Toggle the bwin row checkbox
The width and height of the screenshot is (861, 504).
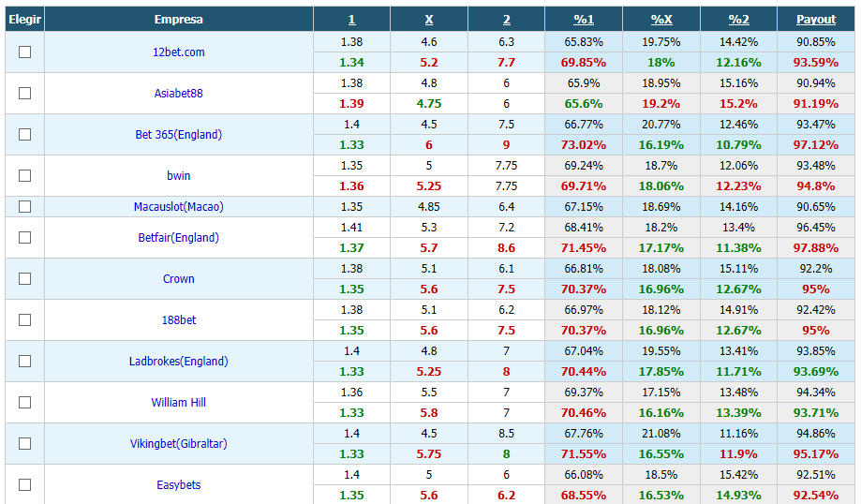coord(24,176)
